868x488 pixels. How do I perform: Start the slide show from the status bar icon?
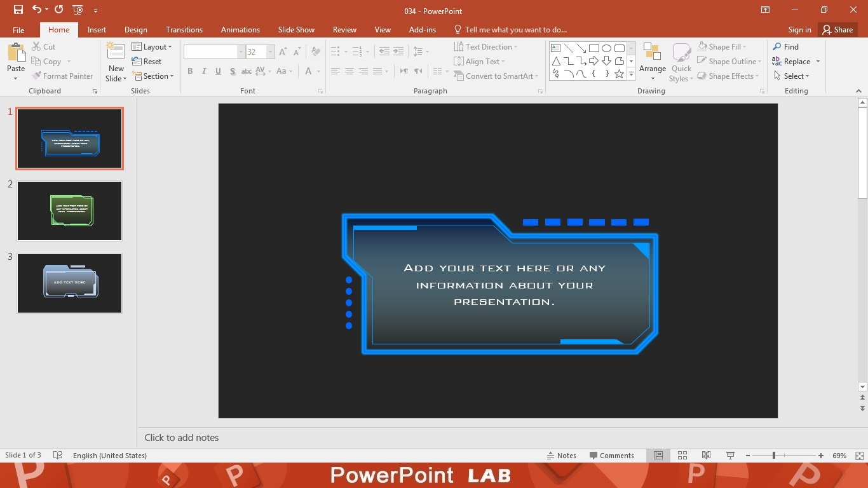(730, 456)
